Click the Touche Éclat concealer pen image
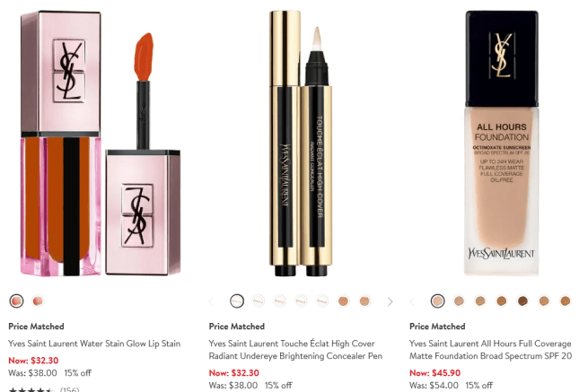Image resolution: width=579 pixels, height=392 pixels. point(301,144)
